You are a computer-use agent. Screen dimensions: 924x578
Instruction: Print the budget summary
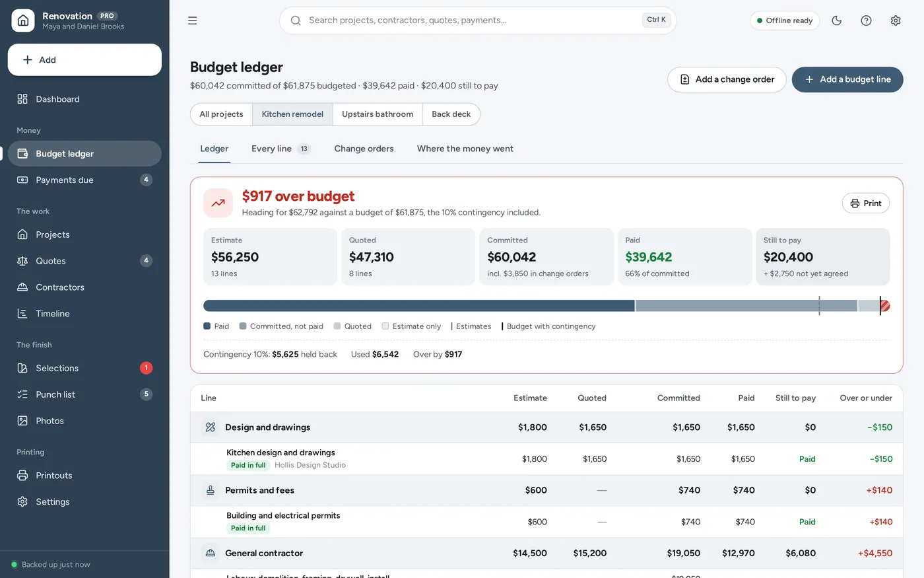click(x=866, y=203)
